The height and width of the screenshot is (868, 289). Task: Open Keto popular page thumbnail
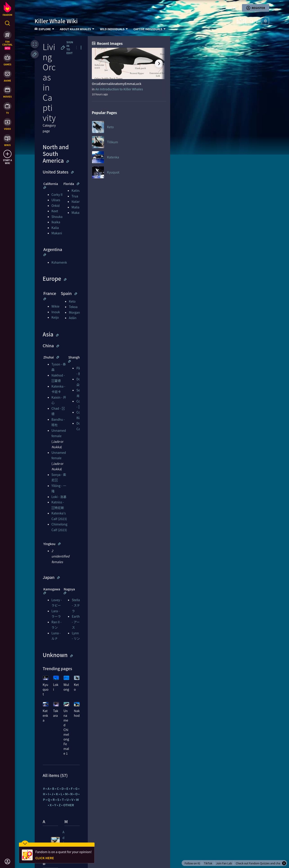(98, 127)
